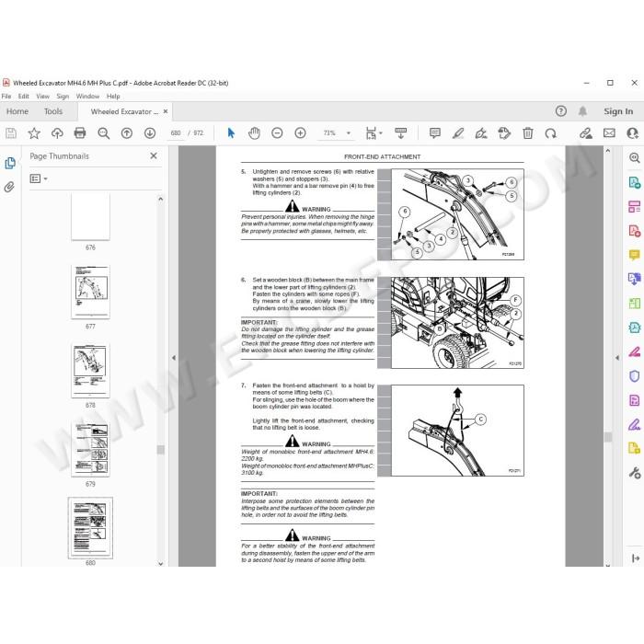644x644 pixels.
Task: Open the Edit menu
Action: [23, 96]
